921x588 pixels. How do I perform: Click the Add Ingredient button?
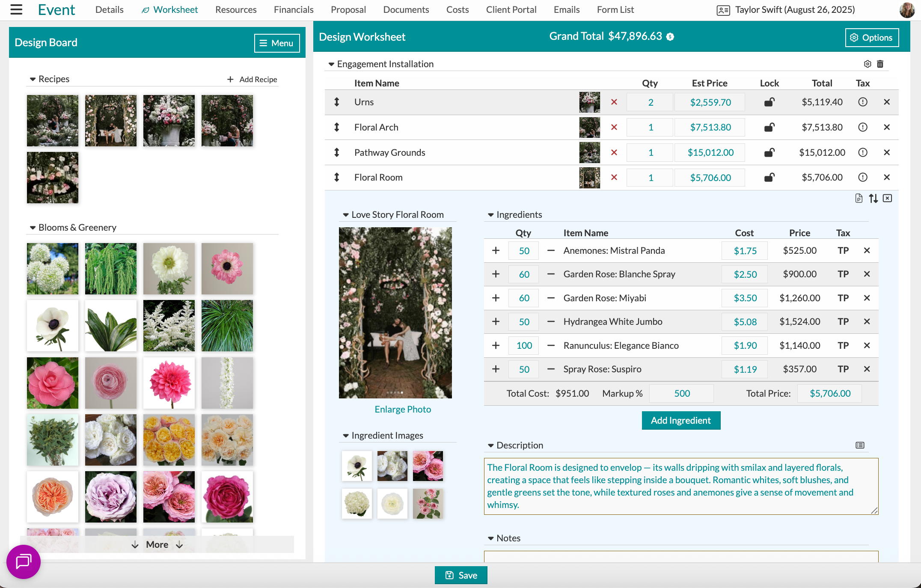pos(681,420)
